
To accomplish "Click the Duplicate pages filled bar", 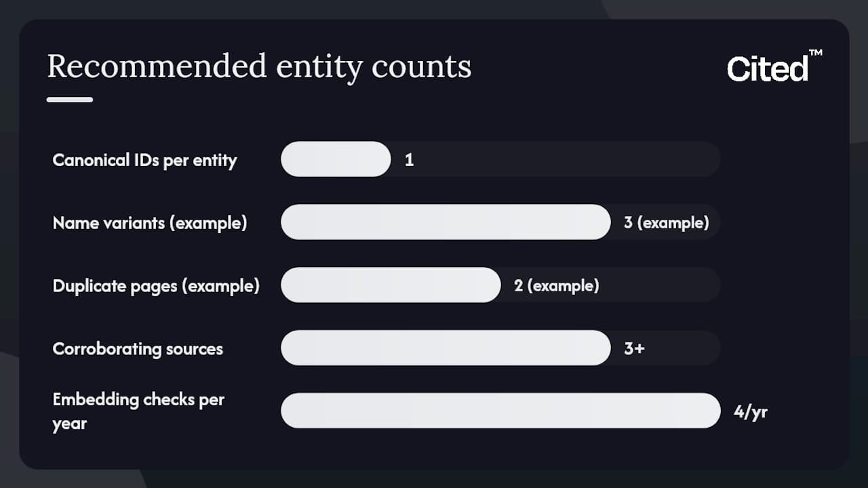I will pyautogui.click(x=391, y=285).
